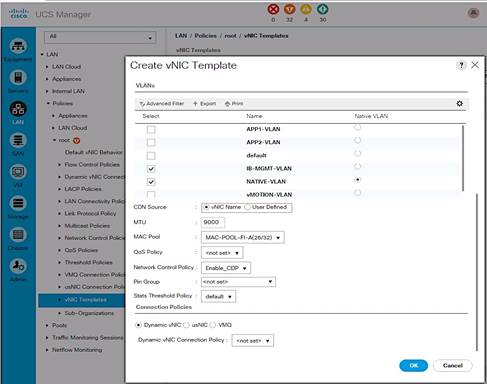The width and height of the screenshot is (487, 384).
Task: Open the Chassis sidebar icon
Action: [x=18, y=235]
